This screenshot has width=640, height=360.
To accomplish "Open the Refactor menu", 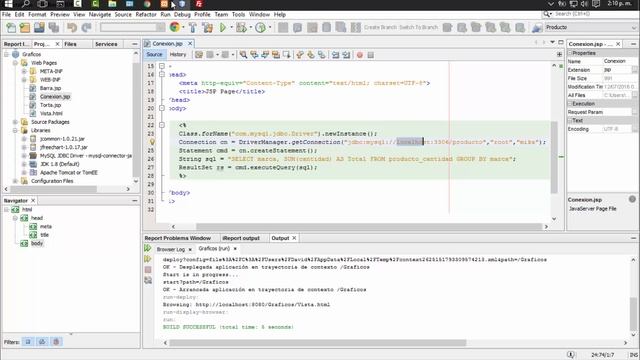I will (146, 14).
